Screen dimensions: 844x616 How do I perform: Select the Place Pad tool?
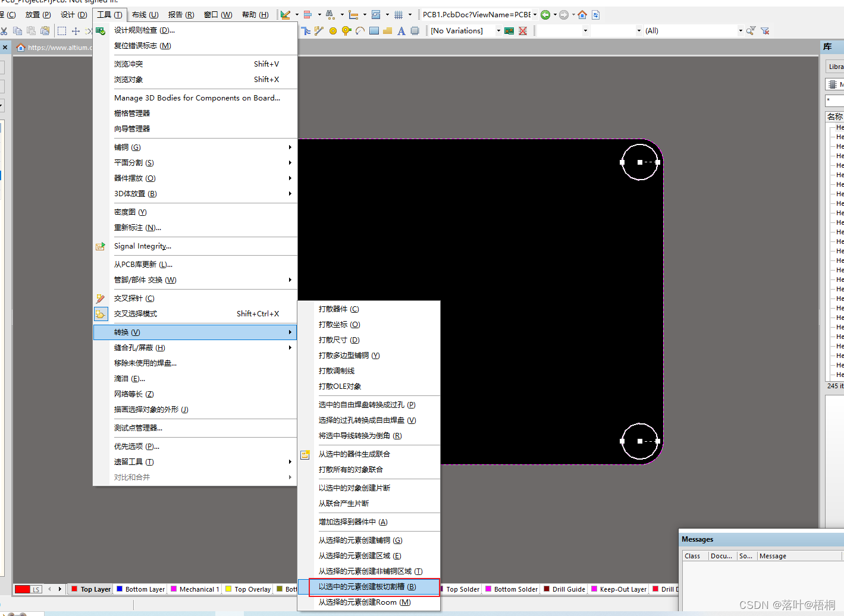333,31
